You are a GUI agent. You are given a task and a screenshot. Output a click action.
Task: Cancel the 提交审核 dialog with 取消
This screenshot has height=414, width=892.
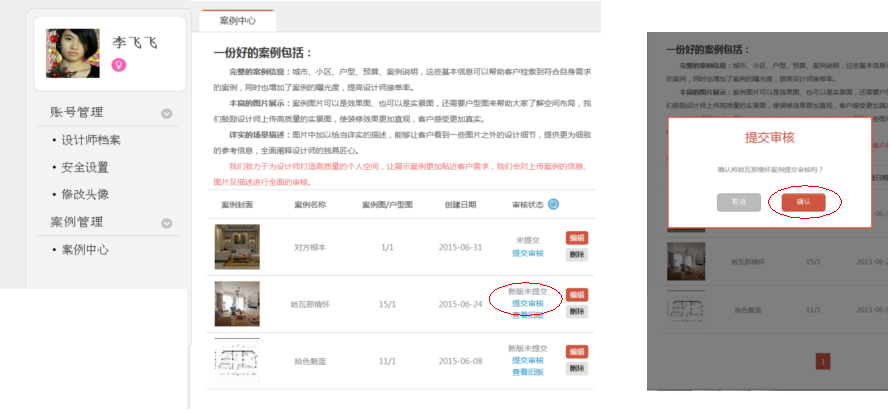(x=738, y=202)
